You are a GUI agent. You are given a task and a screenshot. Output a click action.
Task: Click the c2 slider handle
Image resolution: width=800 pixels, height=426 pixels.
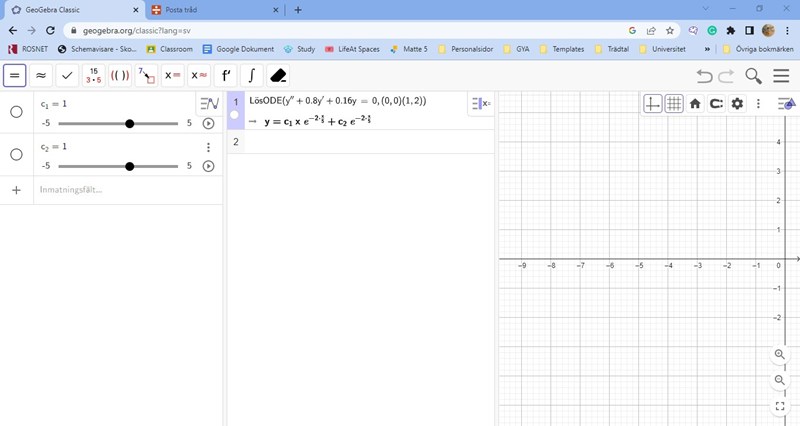[x=130, y=166]
